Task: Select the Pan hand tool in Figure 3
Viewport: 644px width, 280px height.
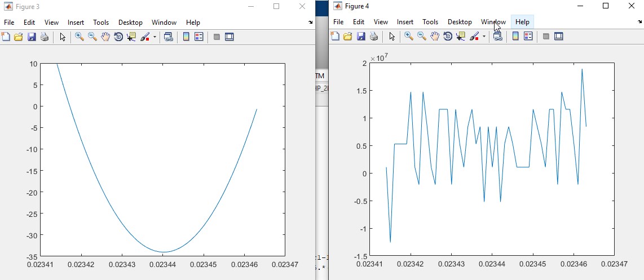Action: [x=105, y=37]
